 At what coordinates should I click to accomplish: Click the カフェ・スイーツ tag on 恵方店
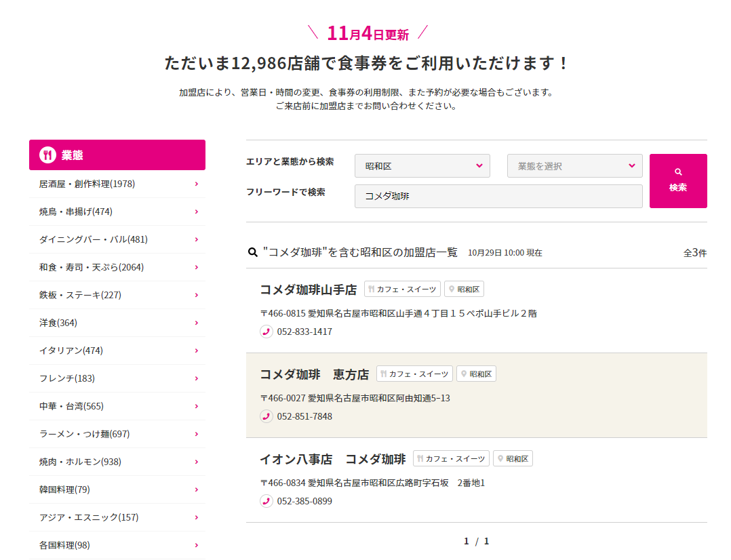[414, 374]
